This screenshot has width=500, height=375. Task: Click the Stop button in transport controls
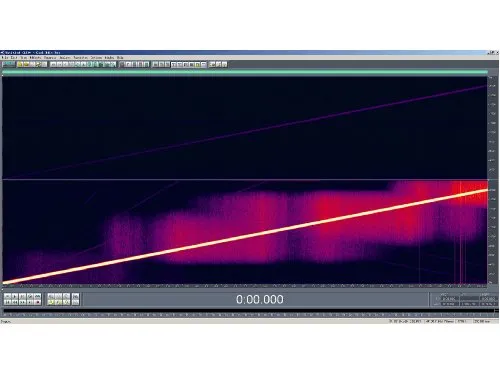coord(7,296)
